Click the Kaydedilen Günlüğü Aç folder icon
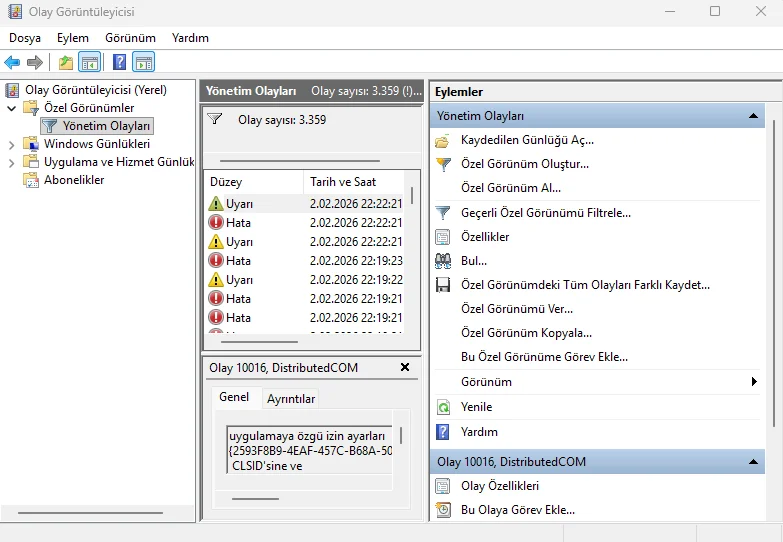The width and height of the screenshot is (783, 542). coord(442,141)
